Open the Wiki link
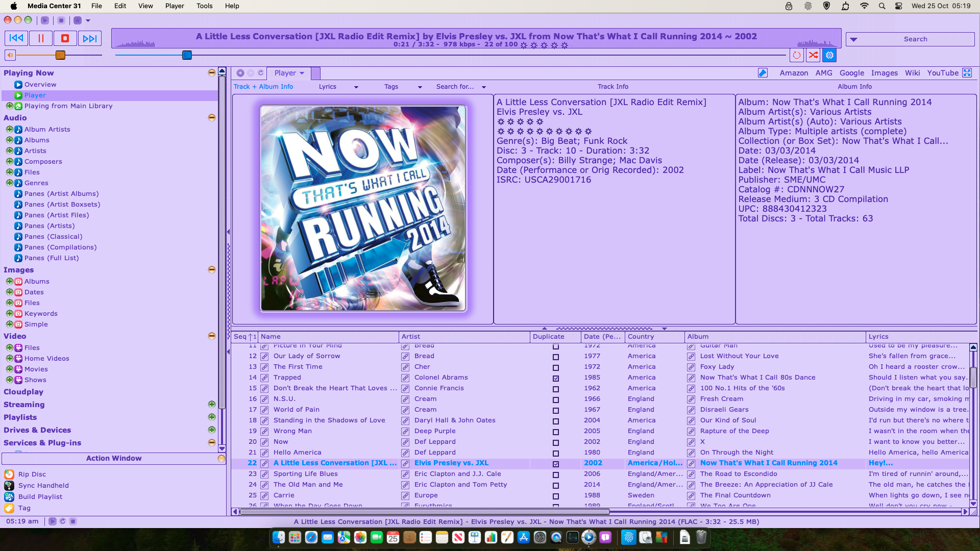Screen dimensions: 980x551 tap(912, 73)
